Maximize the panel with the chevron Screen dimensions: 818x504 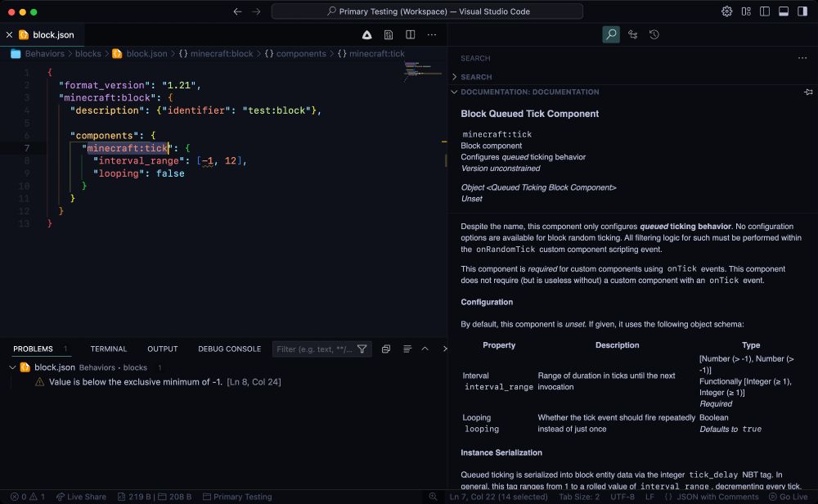click(x=425, y=349)
